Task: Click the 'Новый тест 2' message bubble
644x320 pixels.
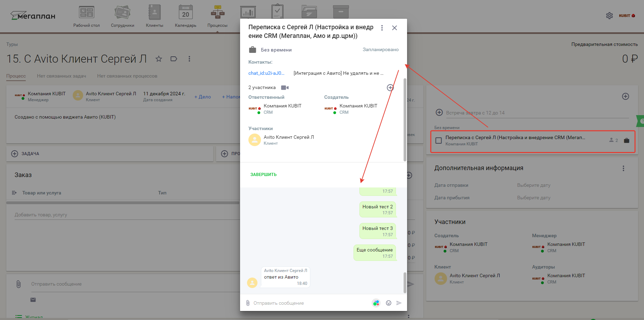Action: 377,209
